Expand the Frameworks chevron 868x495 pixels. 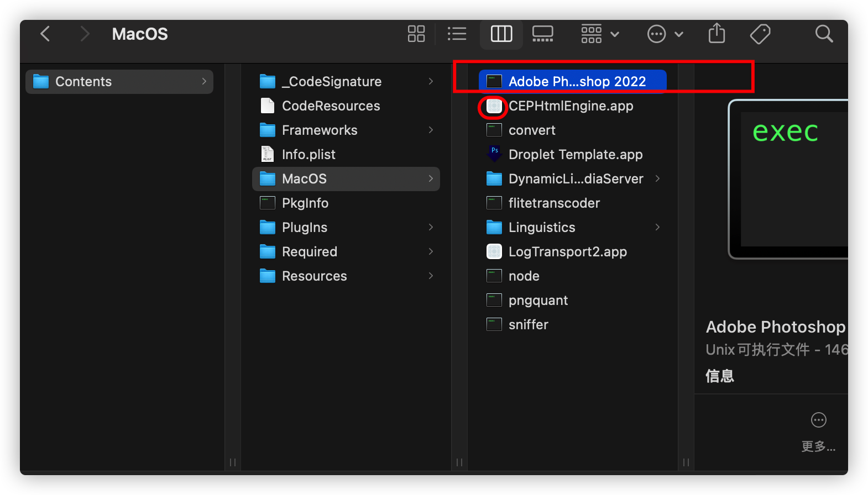[x=431, y=130]
